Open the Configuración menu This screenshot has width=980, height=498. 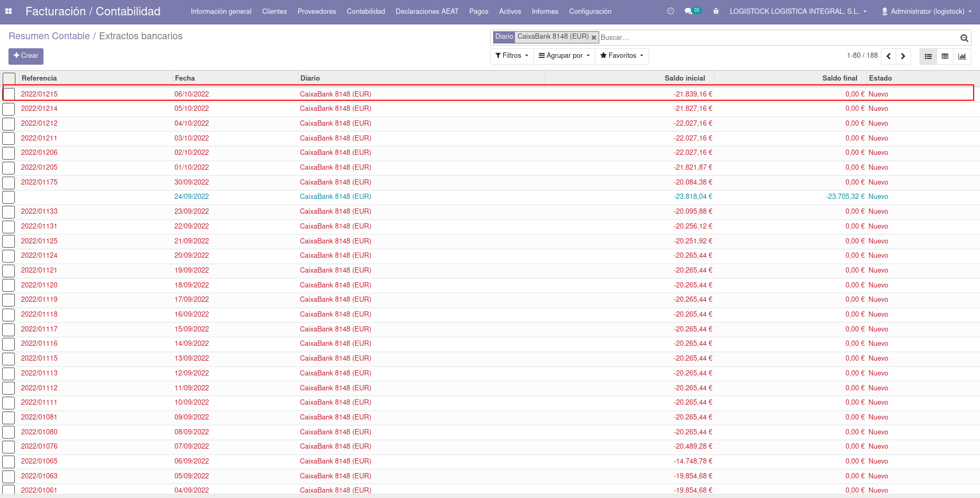coord(590,11)
